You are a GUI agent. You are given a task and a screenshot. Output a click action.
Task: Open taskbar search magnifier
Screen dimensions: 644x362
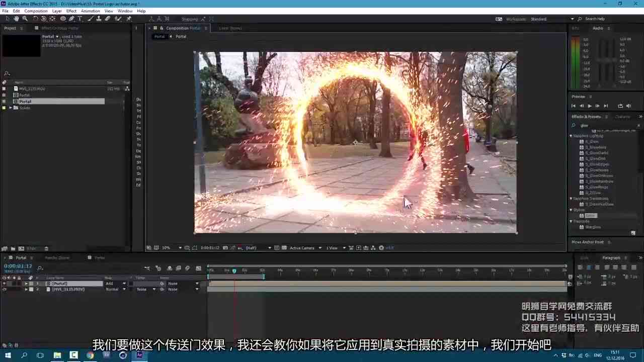click(24, 355)
